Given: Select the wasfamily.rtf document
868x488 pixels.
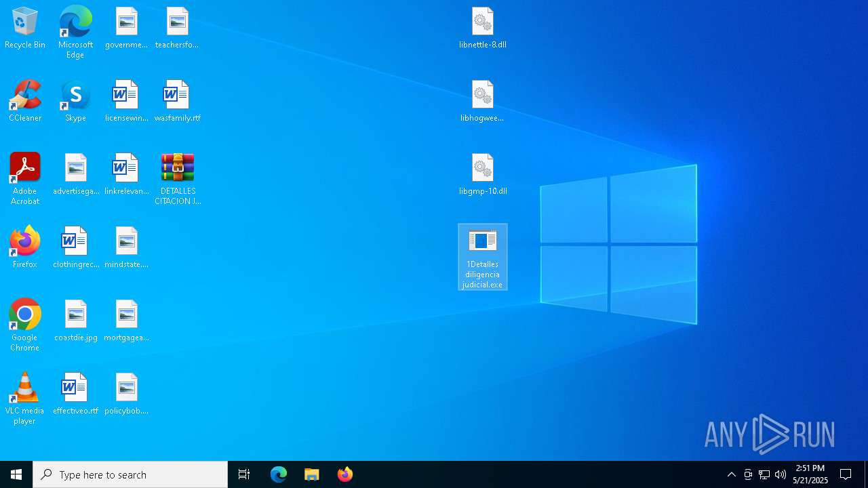Looking at the screenshot, I should pyautogui.click(x=177, y=102).
